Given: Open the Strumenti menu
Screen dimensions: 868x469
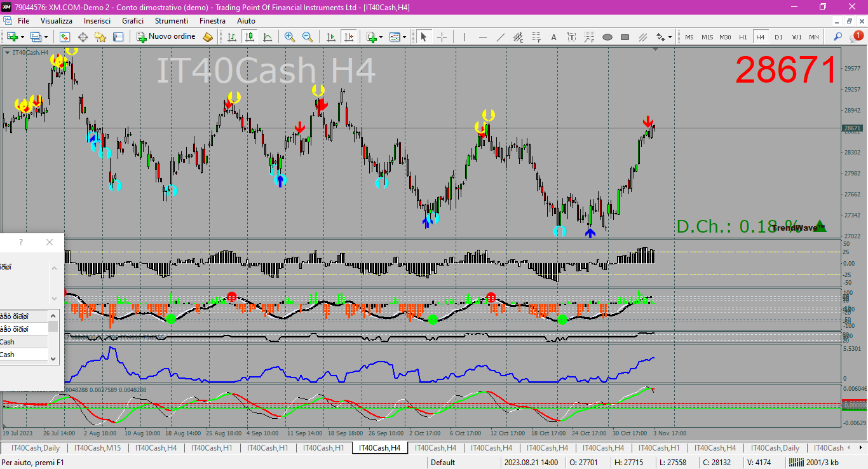Looking at the screenshot, I should point(172,20).
